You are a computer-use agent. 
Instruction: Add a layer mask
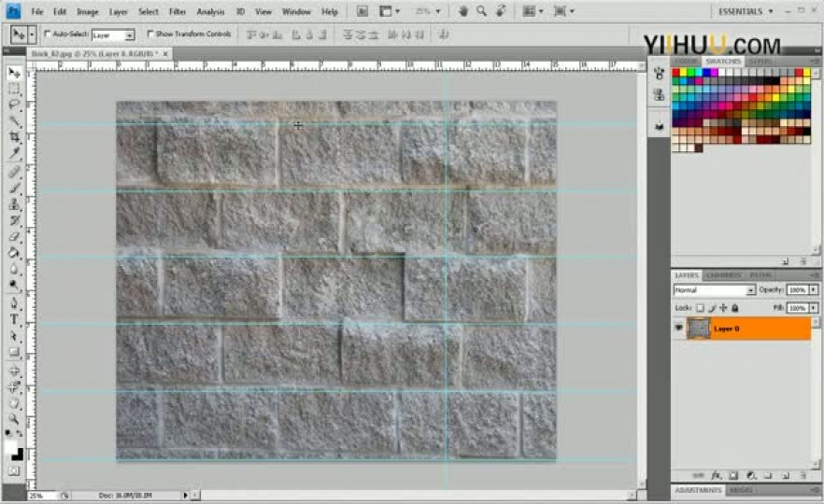(x=733, y=476)
